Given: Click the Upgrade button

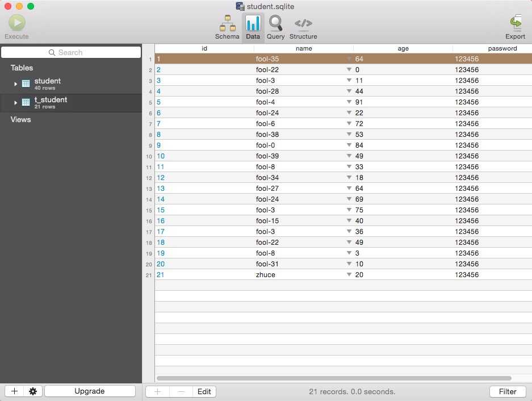Looking at the screenshot, I should coord(90,391).
